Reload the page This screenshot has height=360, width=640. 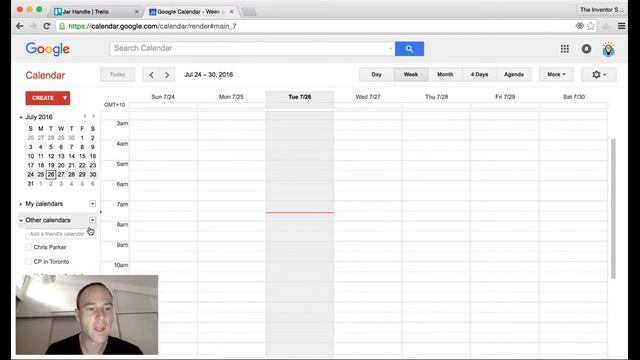47,26
